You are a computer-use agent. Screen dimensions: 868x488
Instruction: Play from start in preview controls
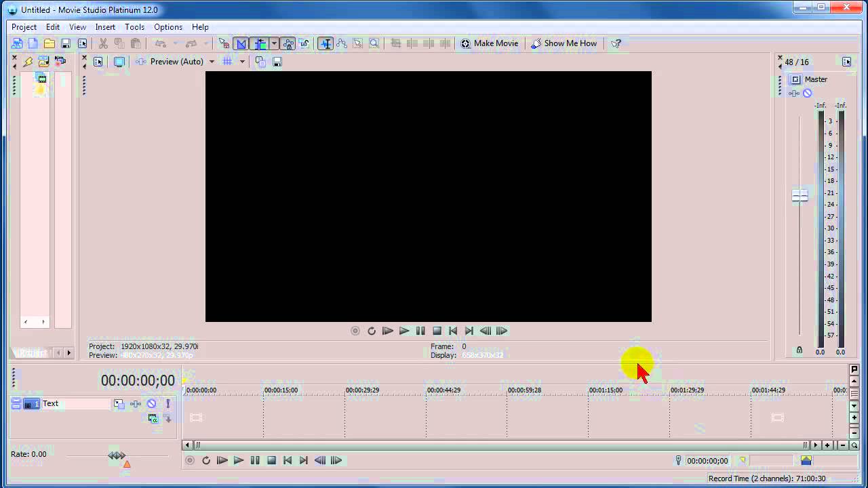tap(388, 331)
